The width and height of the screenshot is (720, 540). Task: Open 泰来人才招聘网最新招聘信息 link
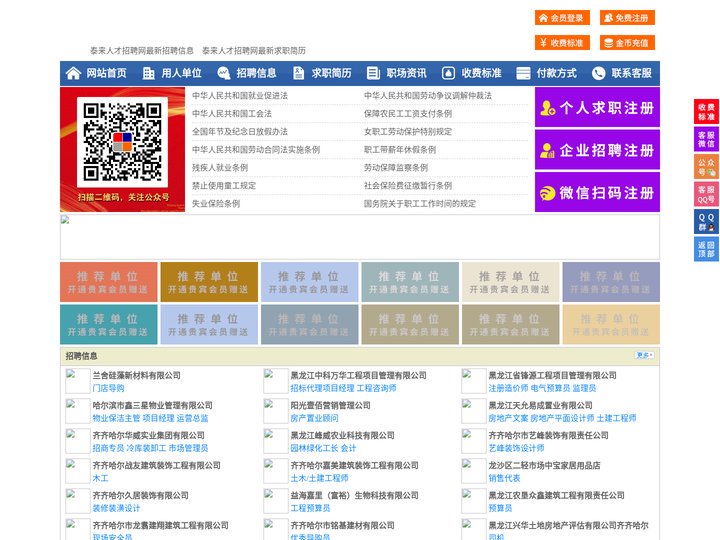(142, 51)
